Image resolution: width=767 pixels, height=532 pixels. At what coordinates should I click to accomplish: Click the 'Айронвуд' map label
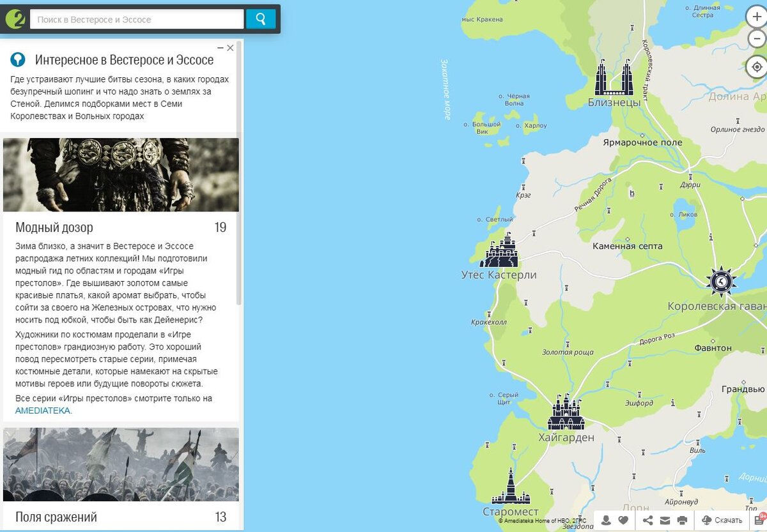(681, 501)
